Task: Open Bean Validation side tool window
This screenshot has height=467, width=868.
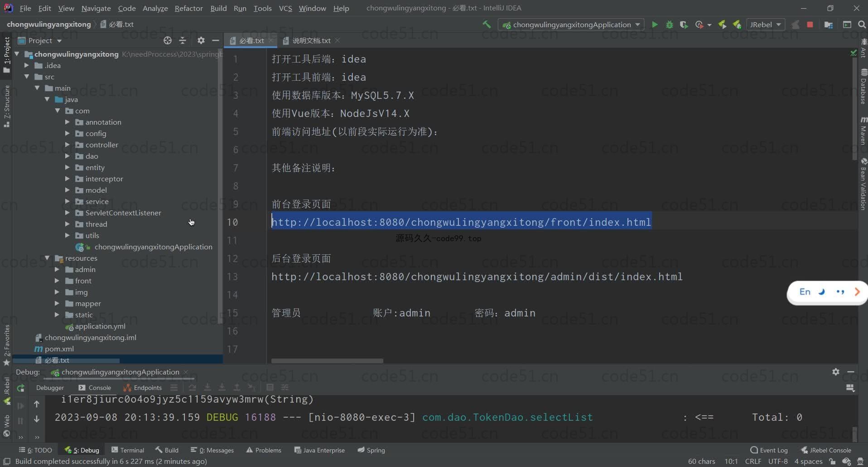Action: tap(863, 184)
